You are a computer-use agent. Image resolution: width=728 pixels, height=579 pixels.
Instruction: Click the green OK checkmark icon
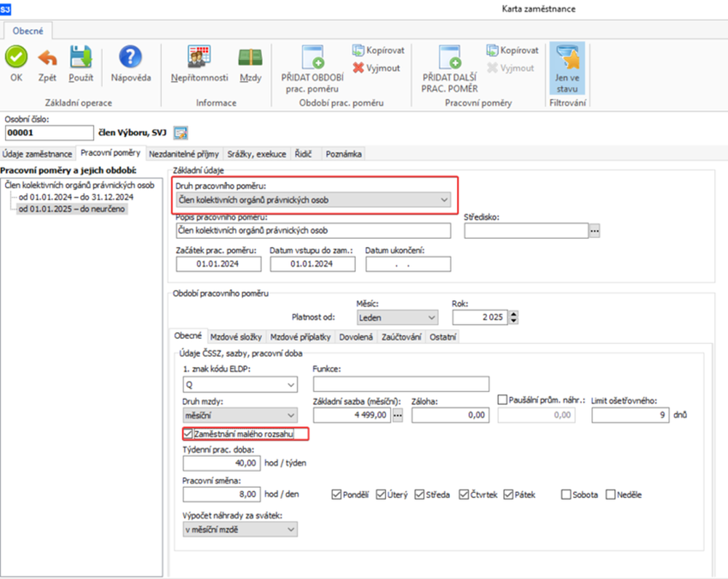(x=16, y=58)
